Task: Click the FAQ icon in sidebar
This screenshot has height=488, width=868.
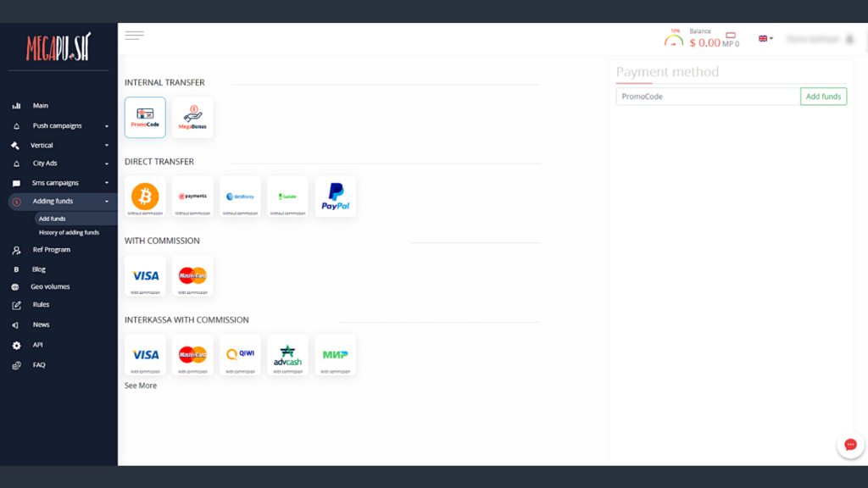Action: pyautogui.click(x=17, y=366)
